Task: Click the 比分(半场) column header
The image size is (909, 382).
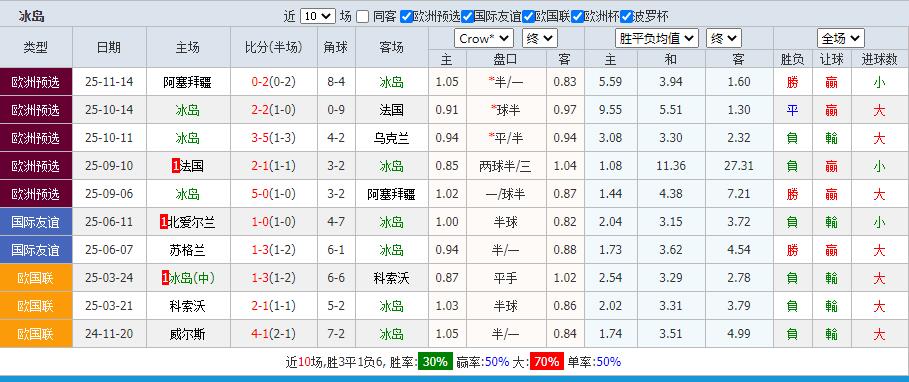Action: (274, 48)
